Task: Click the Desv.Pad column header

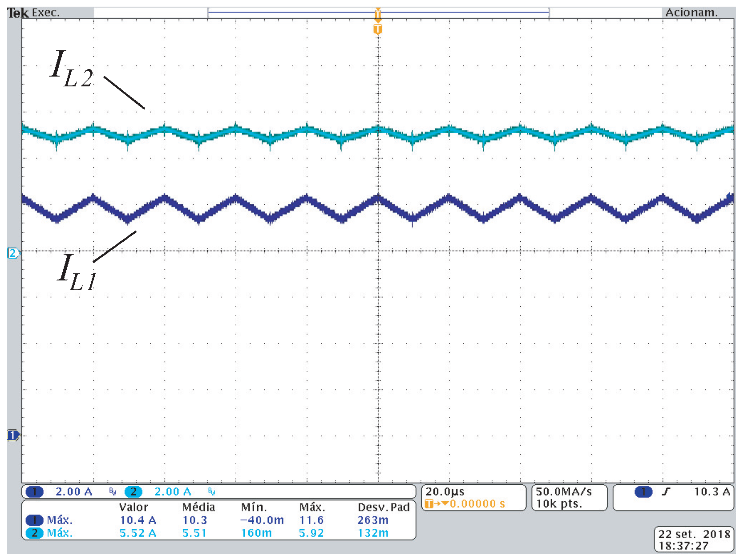Action: tap(383, 507)
